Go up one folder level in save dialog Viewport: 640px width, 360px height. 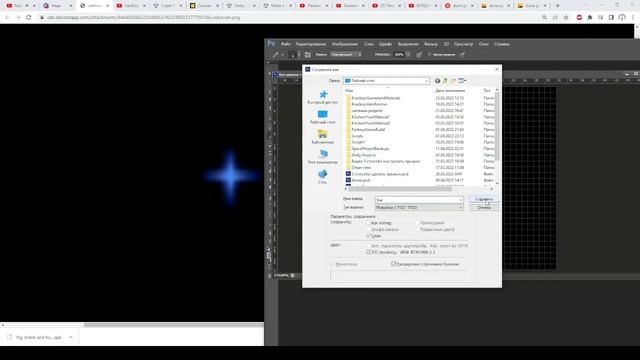(445, 81)
